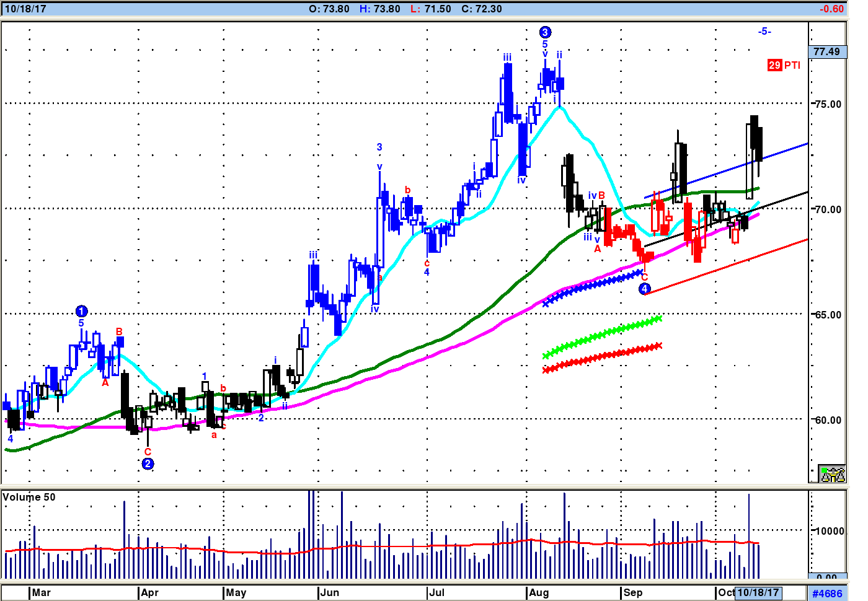This screenshot has width=868, height=601.
Task: Click the projected -5- wave label
Action: [x=764, y=31]
